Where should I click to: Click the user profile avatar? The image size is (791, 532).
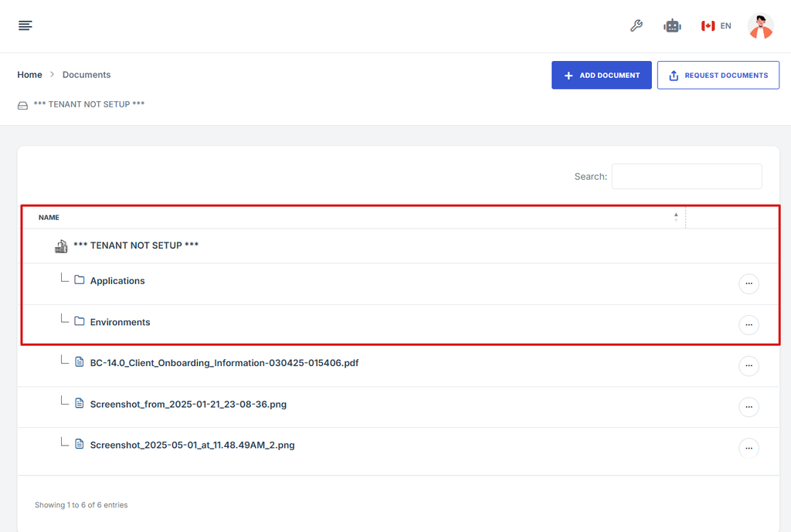760,26
